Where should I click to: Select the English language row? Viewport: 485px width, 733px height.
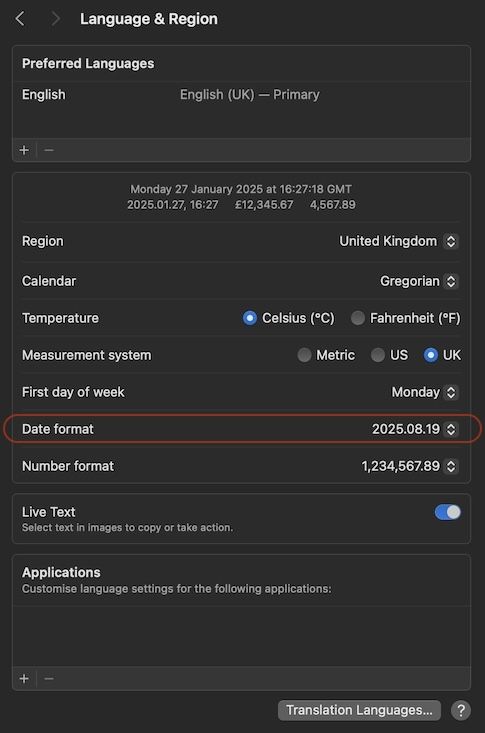241,95
